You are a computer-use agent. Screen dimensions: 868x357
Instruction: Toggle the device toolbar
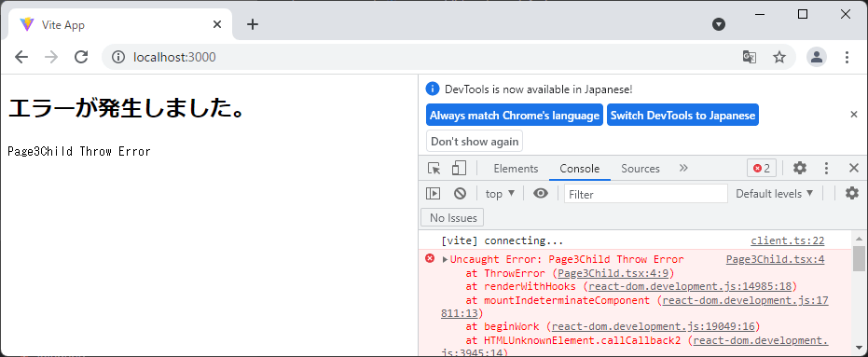459,169
